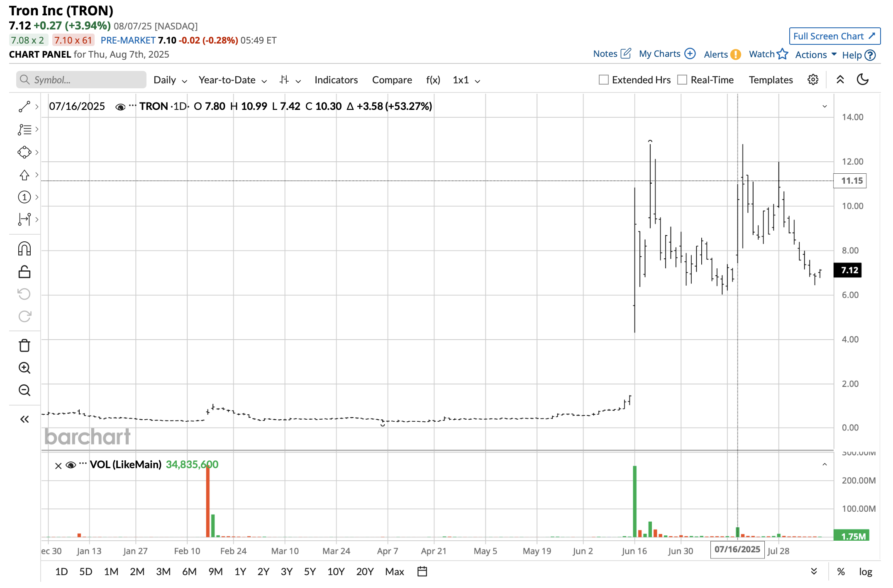Open the Compare menu

point(392,80)
